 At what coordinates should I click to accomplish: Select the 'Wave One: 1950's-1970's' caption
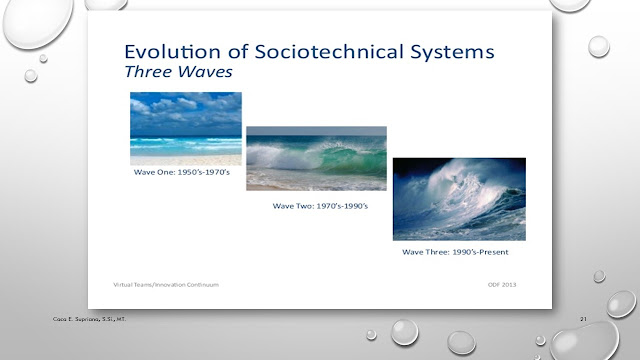click(x=182, y=172)
